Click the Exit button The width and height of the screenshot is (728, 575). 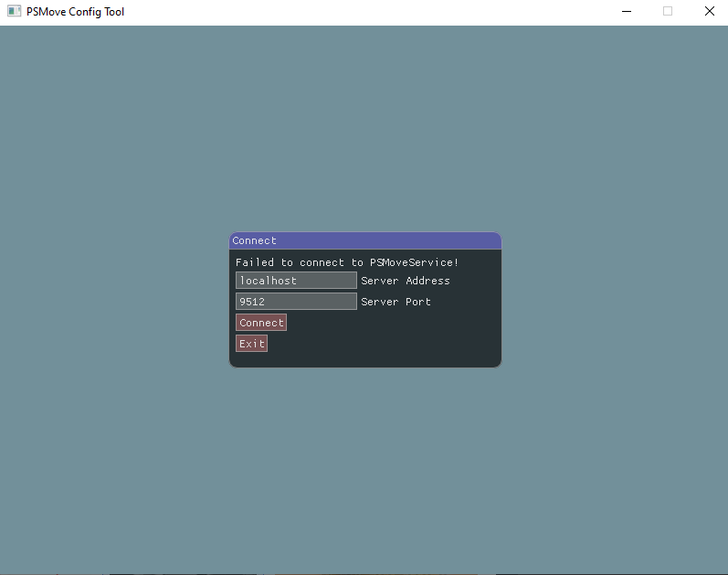(251, 344)
